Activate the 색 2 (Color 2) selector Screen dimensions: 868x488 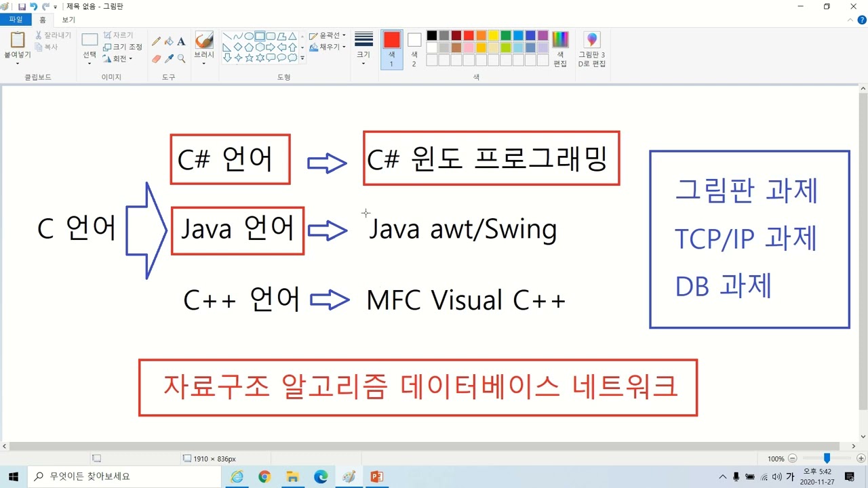(x=414, y=49)
